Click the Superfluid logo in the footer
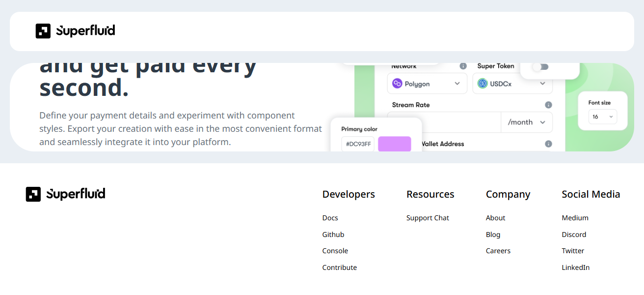 [x=65, y=194]
